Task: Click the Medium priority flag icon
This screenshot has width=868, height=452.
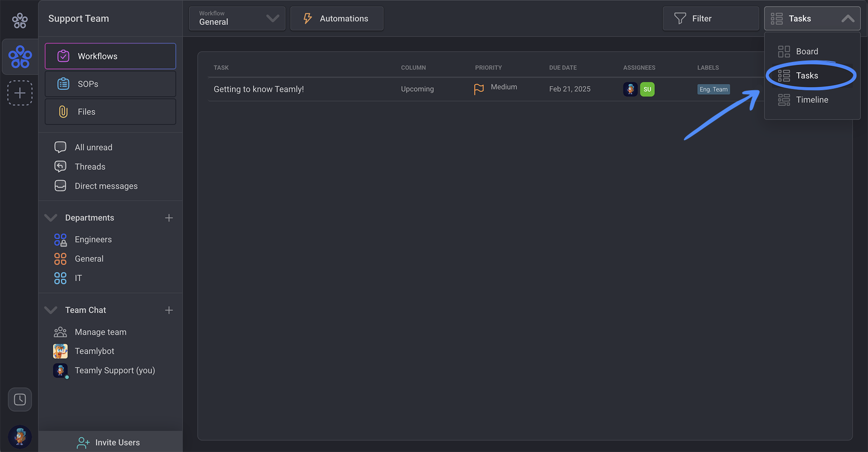Action: 479,89
